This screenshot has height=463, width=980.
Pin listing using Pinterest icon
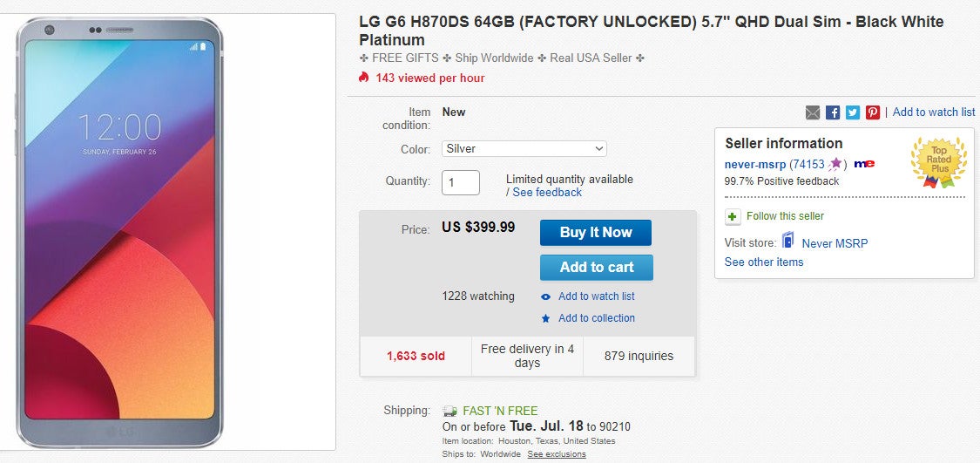(873, 112)
